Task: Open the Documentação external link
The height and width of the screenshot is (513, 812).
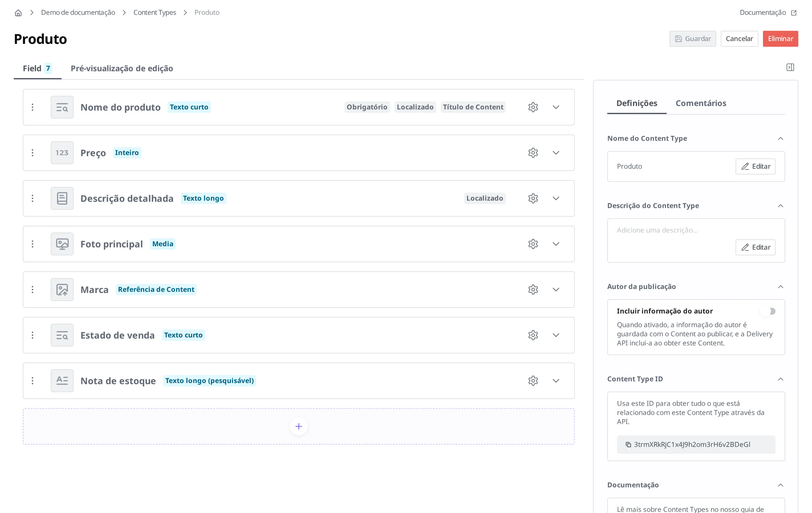Action: click(x=768, y=13)
